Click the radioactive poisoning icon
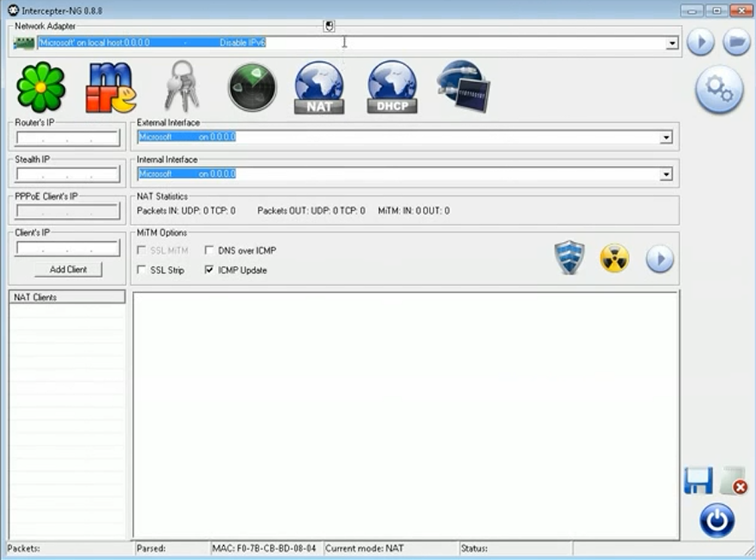The height and width of the screenshot is (560, 756). (614, 257)
